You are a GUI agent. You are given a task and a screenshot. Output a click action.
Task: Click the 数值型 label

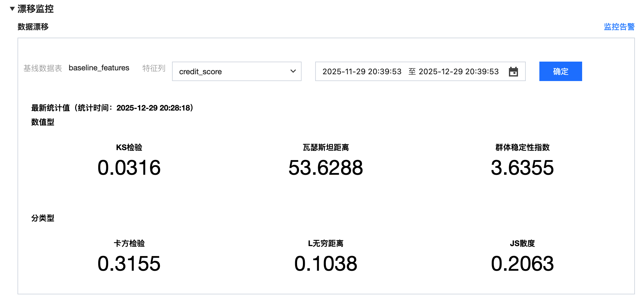[43, 122]
